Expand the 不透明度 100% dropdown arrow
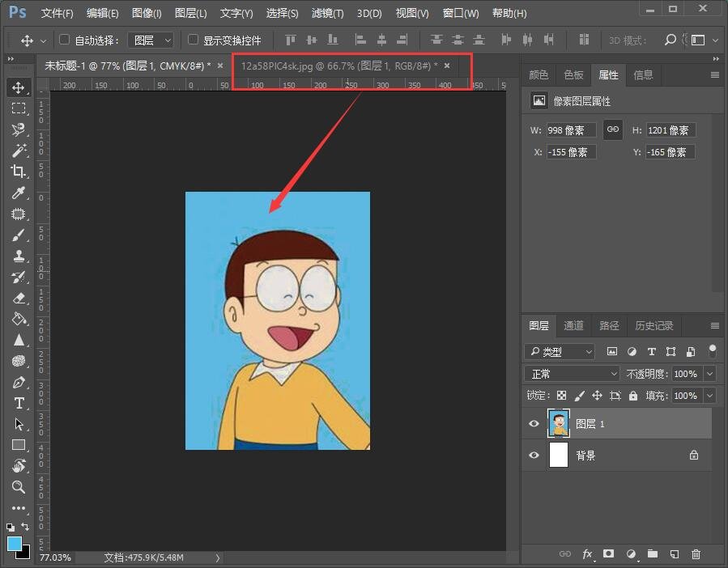The width and height of the screenshot is (728, 568). point(709,374)
